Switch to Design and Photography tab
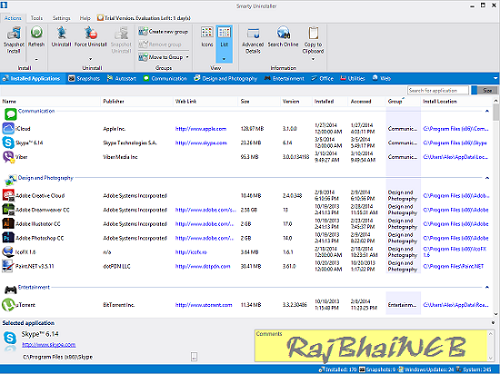 click(x=226, y=78)
